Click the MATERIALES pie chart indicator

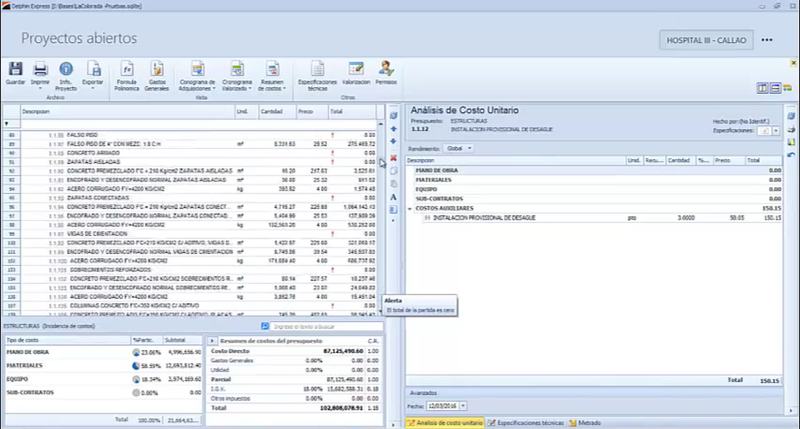(x=136, y=366)
